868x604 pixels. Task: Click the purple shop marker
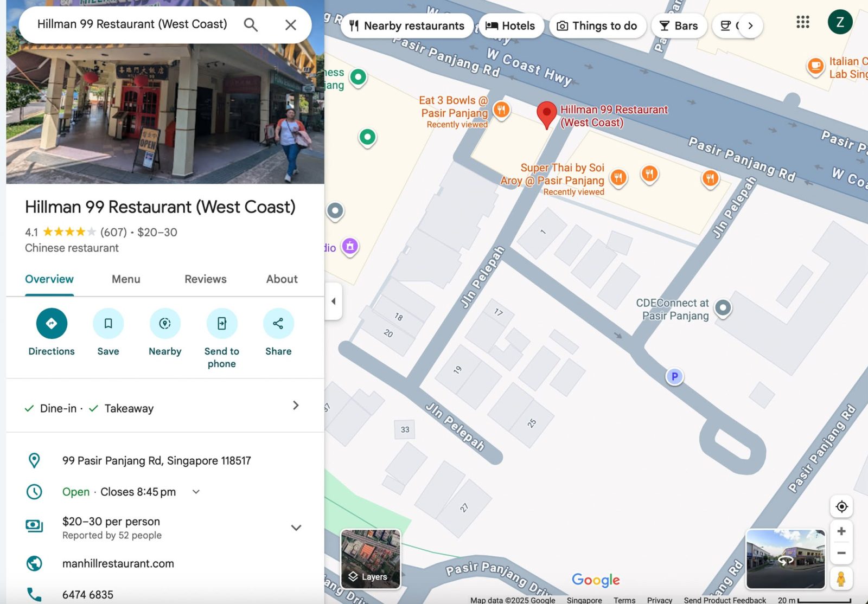click(x=350, y=247)
